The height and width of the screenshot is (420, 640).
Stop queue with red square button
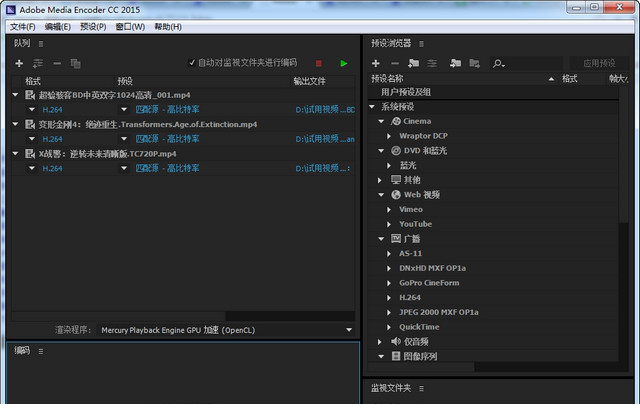tap(319, 63)
